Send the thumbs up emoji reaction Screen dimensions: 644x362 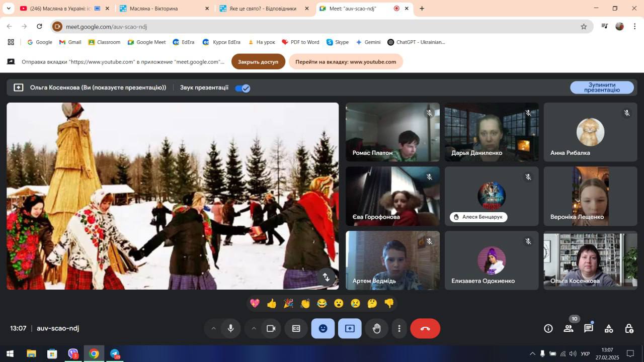pos(272,303)
